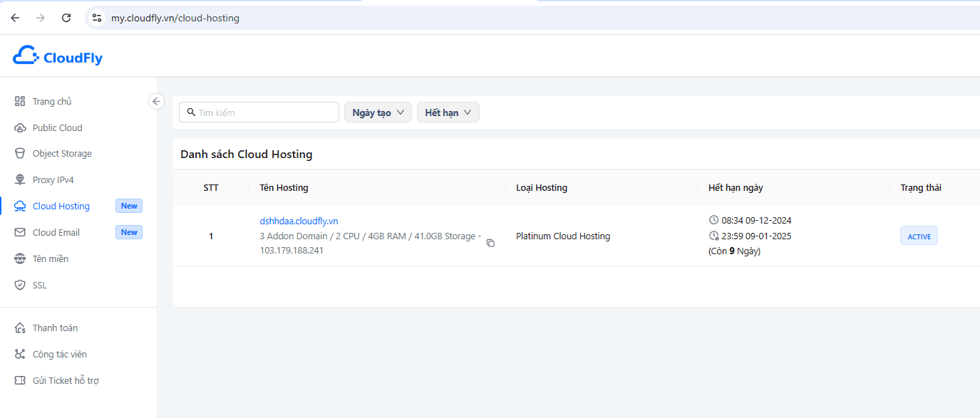Click row number 1 in STT column
The image size is (980, 418).
[x=211, y=236]
